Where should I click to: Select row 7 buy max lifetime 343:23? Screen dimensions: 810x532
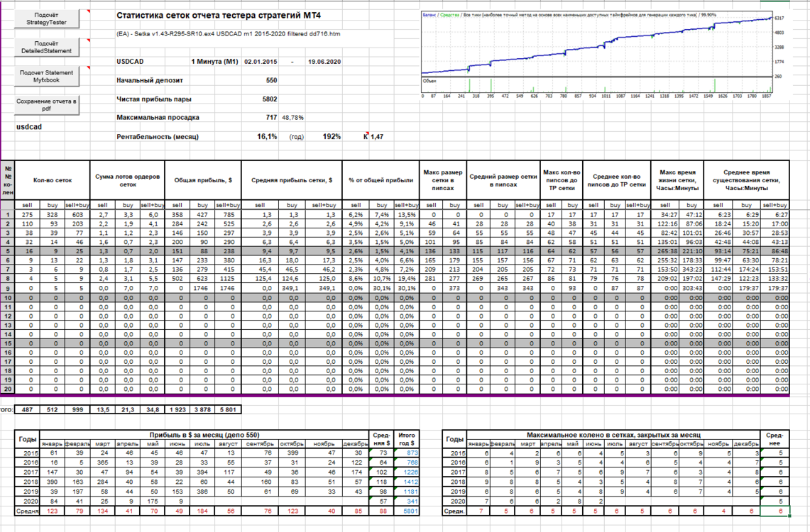[691, 270]
